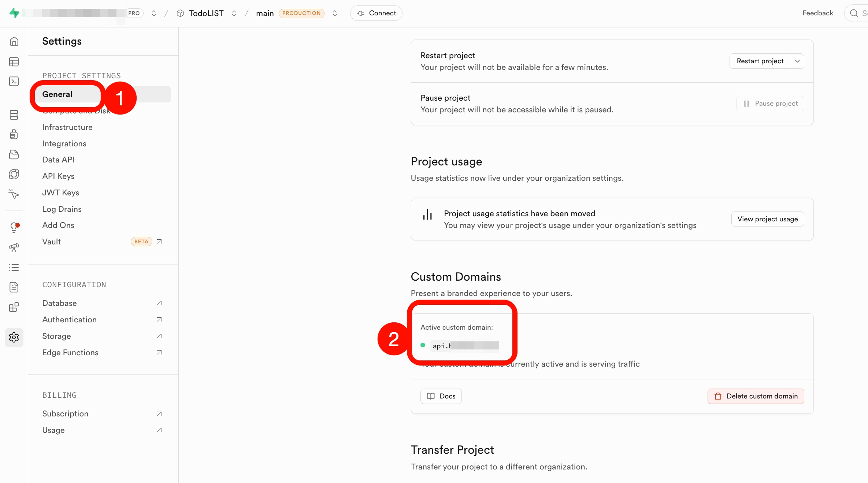Viewport: 868px width, 483px height.
Task: Open the TodoLIST project switcher chevron
Action: [x=234, y=13]
